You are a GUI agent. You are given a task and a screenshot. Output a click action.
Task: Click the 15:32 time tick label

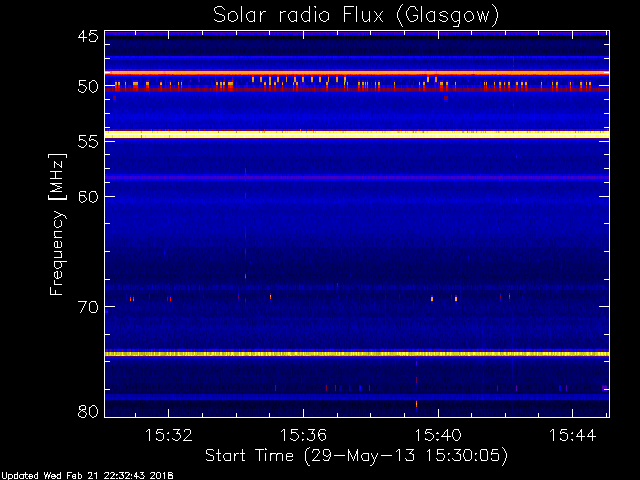coord(169,436)
